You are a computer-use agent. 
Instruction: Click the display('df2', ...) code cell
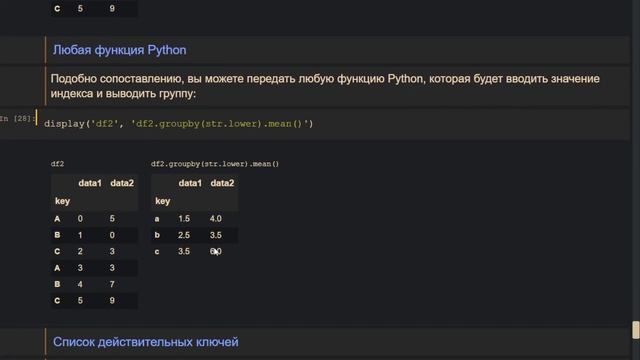(x=335, y=124)
